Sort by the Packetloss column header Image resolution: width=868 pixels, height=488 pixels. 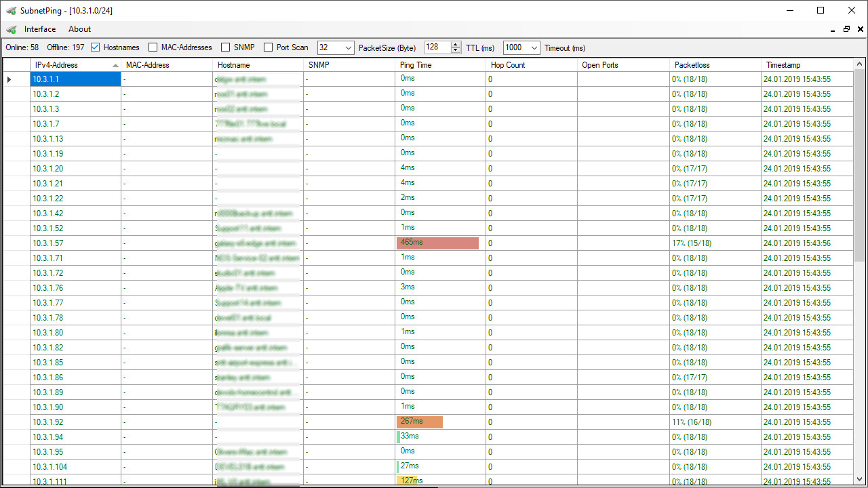tap(715, 65)
